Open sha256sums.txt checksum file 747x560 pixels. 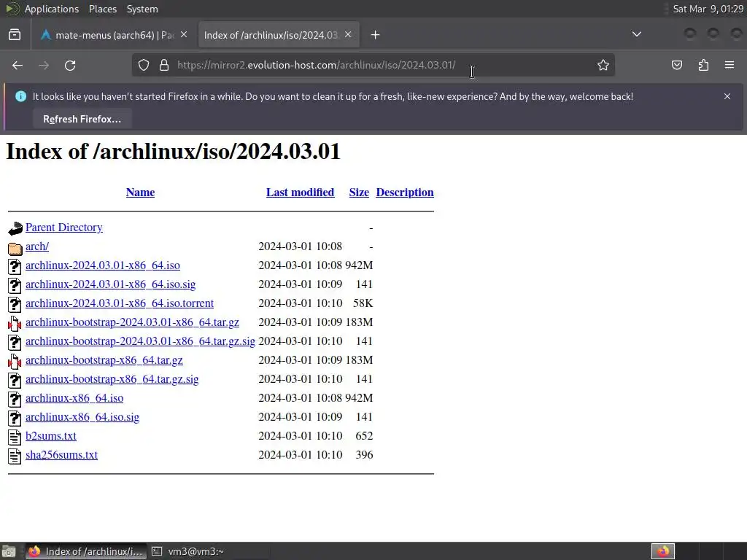(x=61, y=455)
